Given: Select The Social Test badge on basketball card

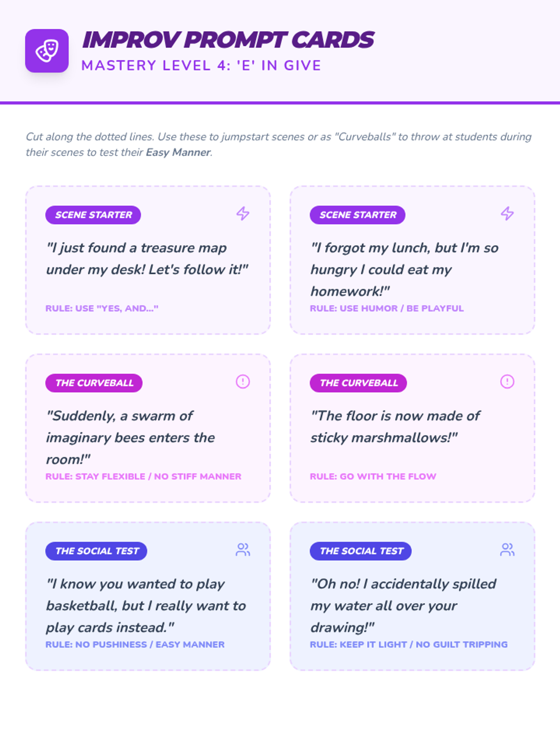Looking at the screenshot, I should coord(97,551).
